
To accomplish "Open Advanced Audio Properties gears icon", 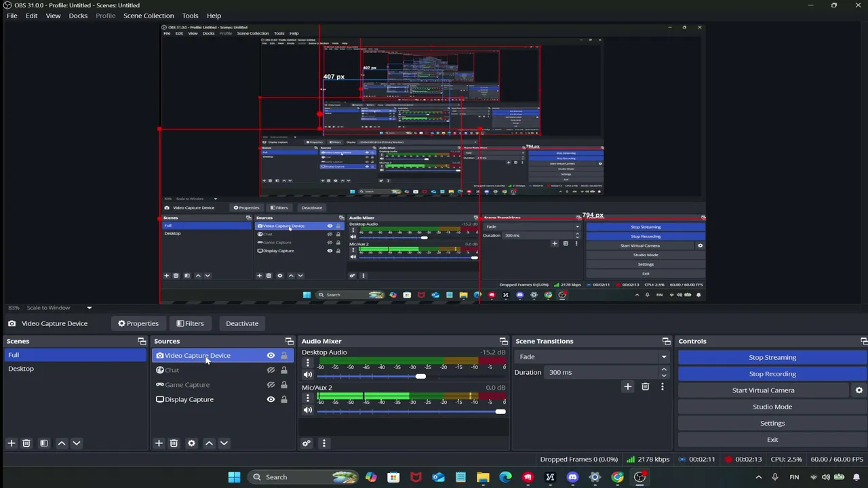I will (x=307, y=443).
